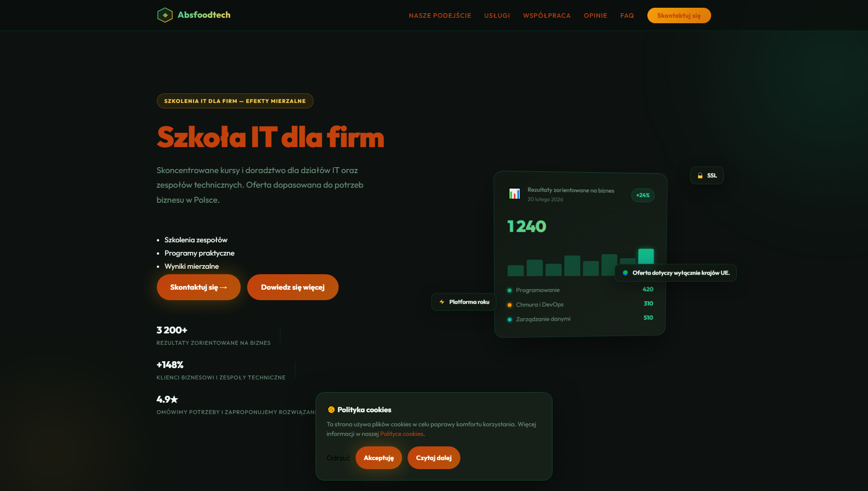The height and width of the screenshot is (491, 868).
Task: Click the Absfoodtech hexagon logo icon
Action: point(165,15)
